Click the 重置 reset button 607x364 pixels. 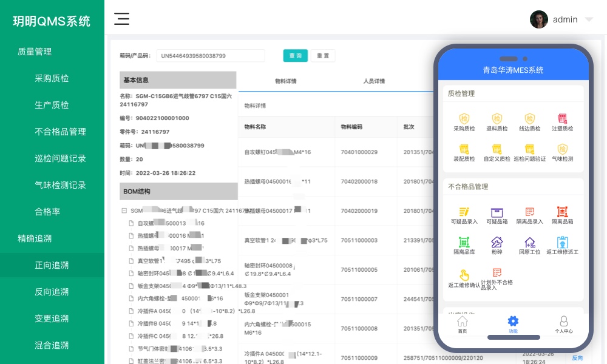coord(323,56)
